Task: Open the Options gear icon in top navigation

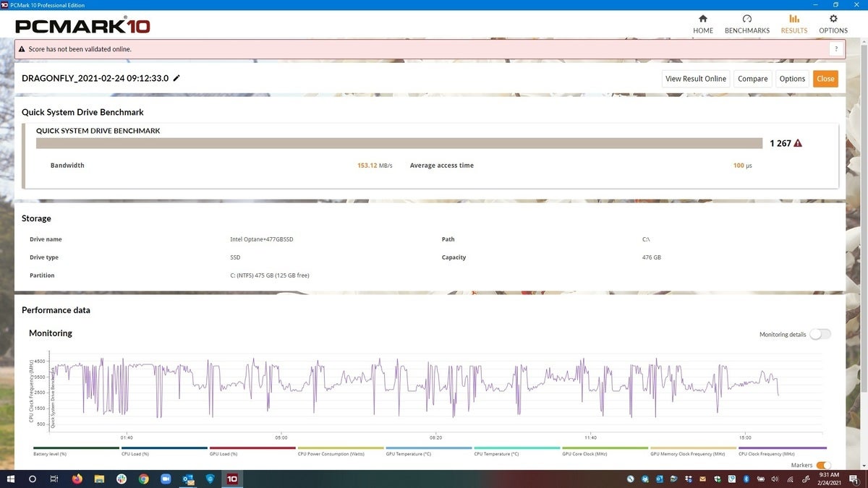Action: pos(833,19)
